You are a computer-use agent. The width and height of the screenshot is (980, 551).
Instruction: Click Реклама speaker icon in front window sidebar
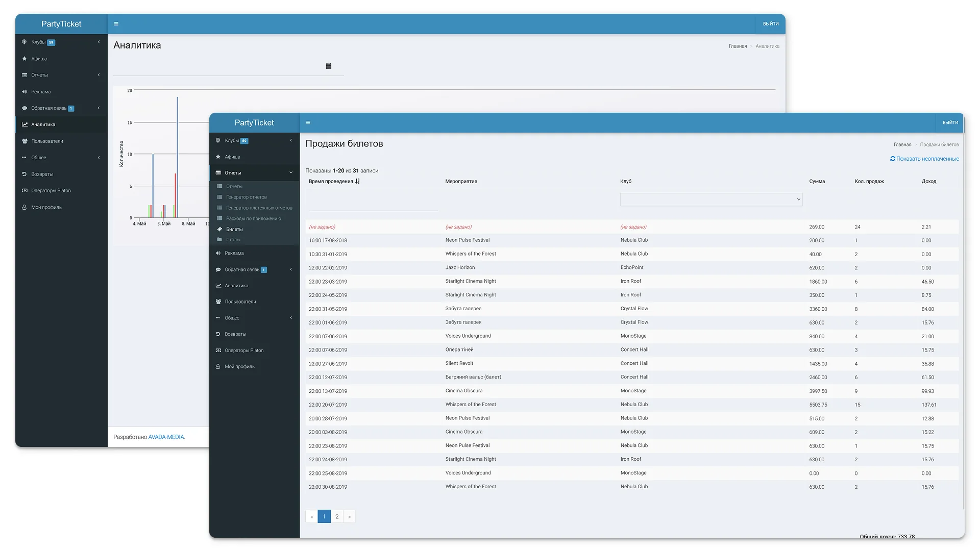[218, 253]
